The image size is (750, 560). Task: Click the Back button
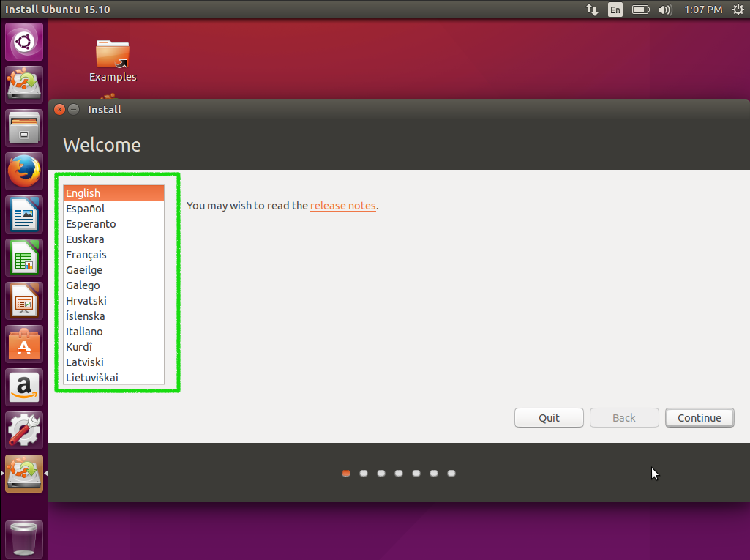coord(624,418)
